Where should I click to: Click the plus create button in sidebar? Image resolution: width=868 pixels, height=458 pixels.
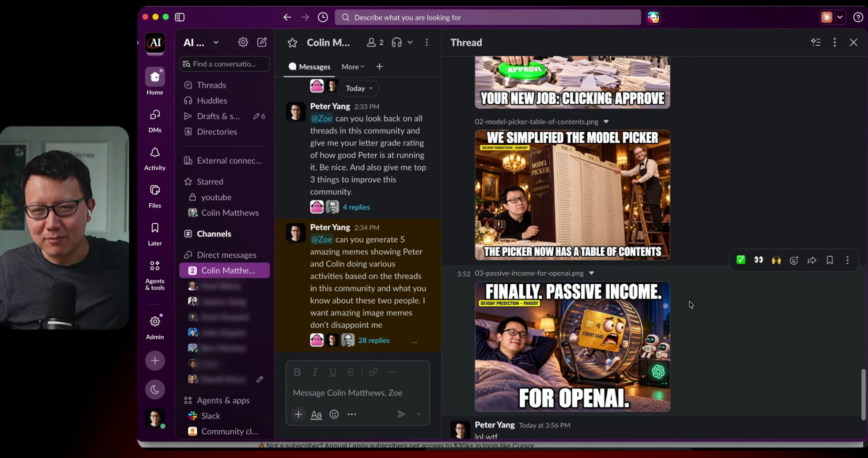tap(155, 361)
